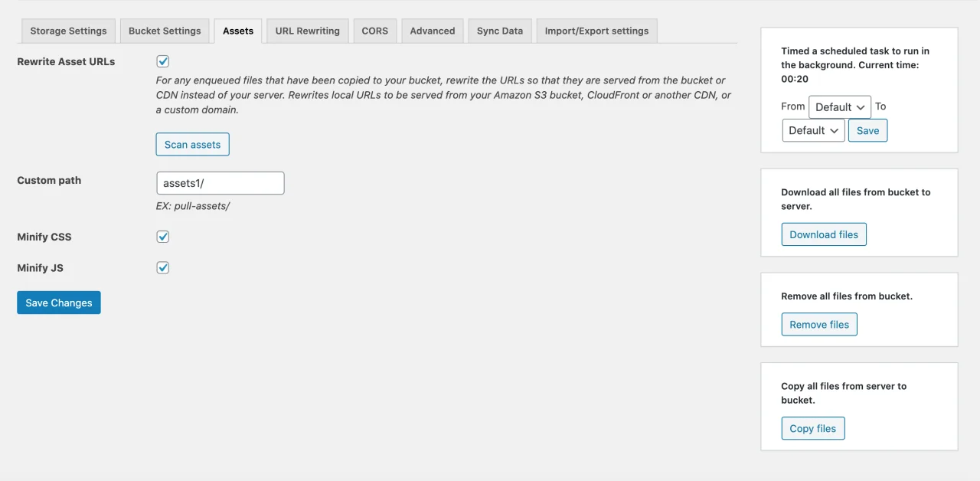The height and width of the screenshot is (481, 980).
Task: Go to the URL Rewriting tab
Action: pos(307,31)
